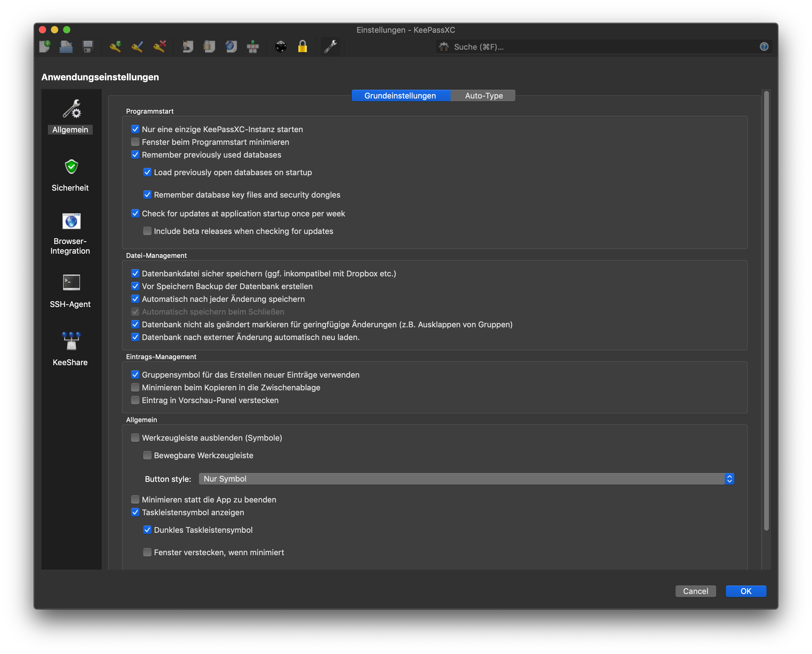The height and width of the screenshot is (654, 812).
Task: Open the password generator dice icon
Action: point(280,46)
